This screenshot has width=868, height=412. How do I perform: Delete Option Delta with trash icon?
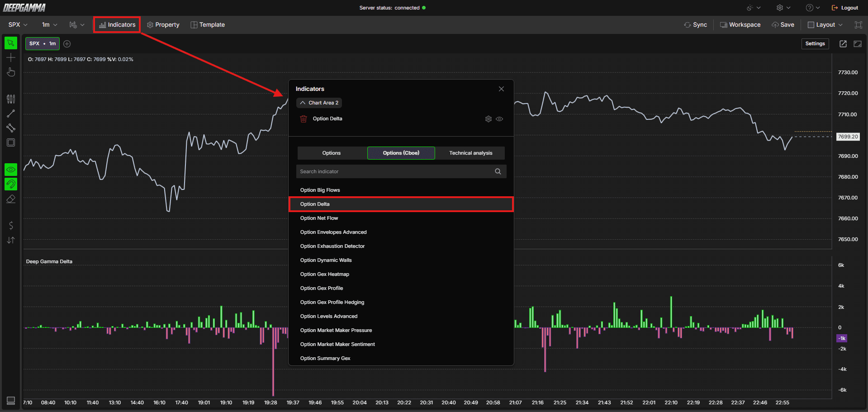(x=304, y=119)
